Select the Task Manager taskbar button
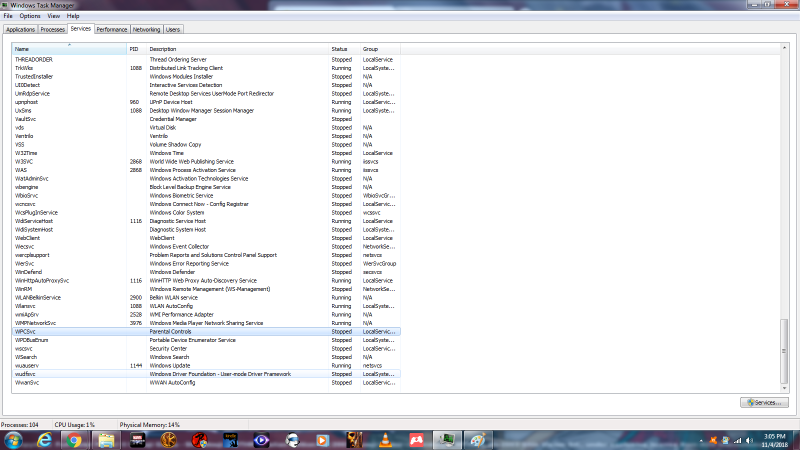Viewport: 800px width, 450px height. pyautogui.click(x=447, y=440)
